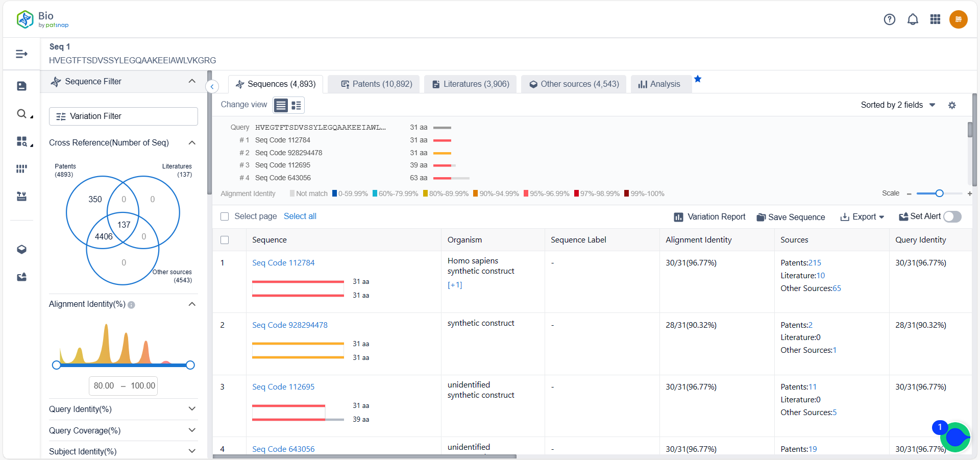Toggle the Set Alert switch

pyautogui.click(x=952, y=216)
